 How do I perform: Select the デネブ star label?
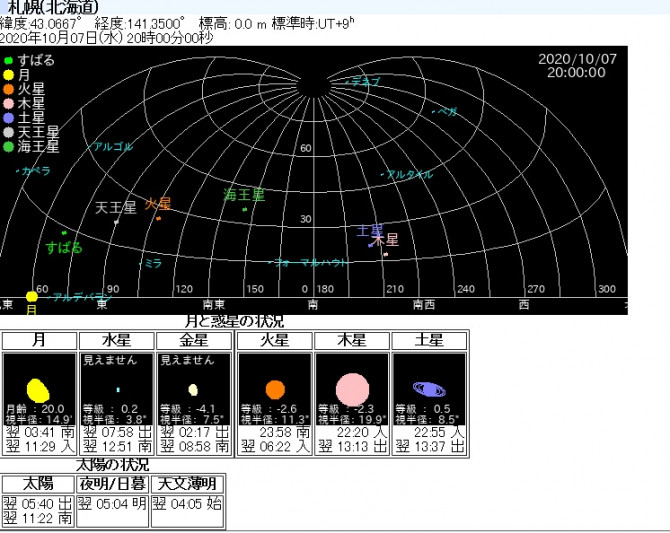coord(364,81)
